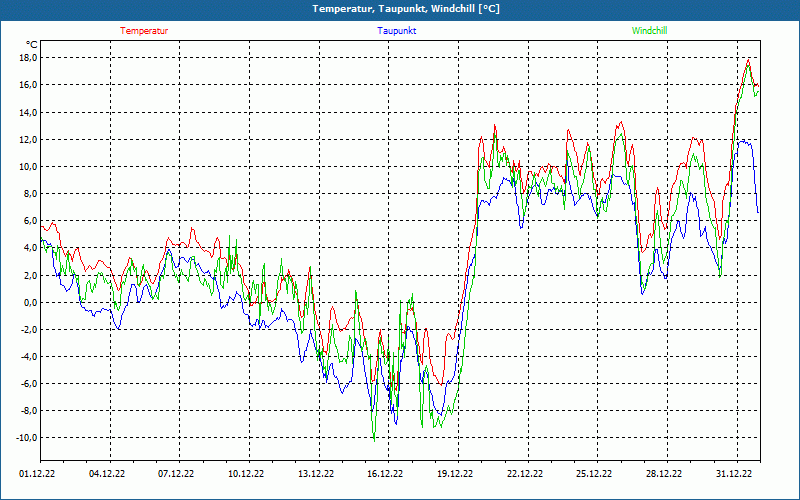Select the -6,0 y-axis value
800x500 pixels.
[28, 383]
